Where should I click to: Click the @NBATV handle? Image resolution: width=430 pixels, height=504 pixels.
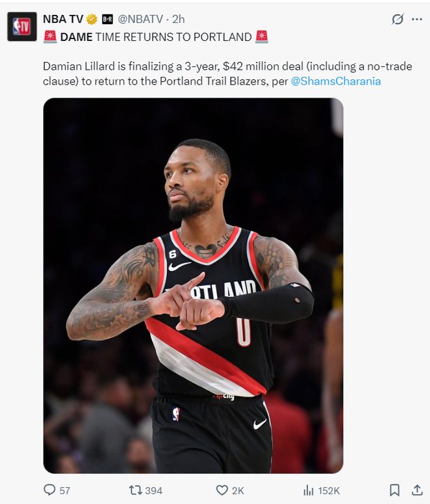(x=140, y=20)
